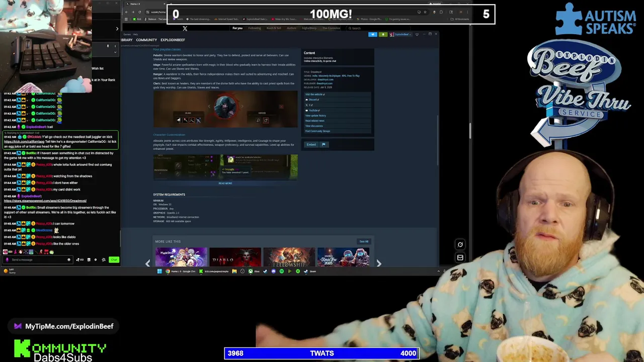This screenshot has width=644, height=362.
Task: Click See All in More Like This
Action: coord(364,241)
